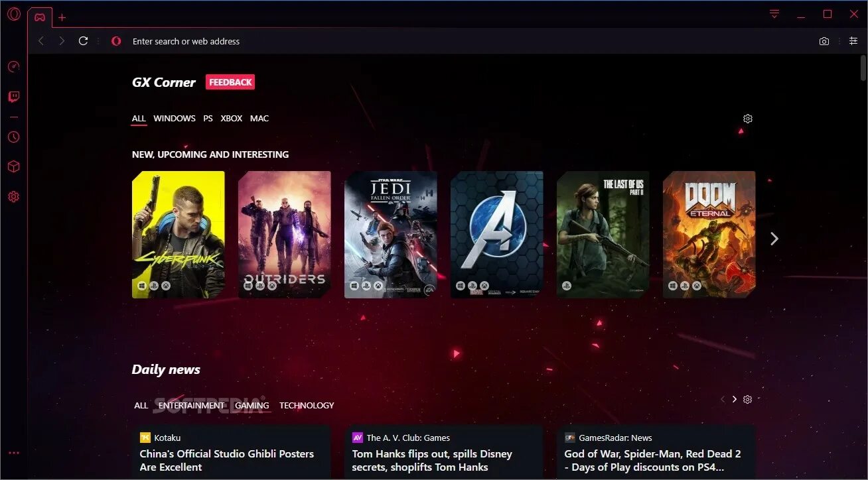Click the Windows icon on Cyberpunk card

[x=142, y=286]
